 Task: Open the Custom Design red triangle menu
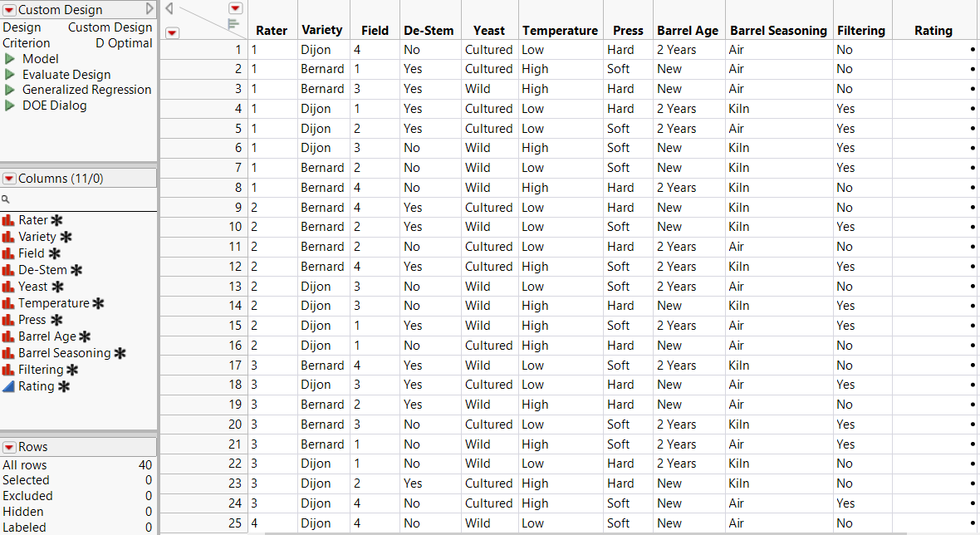pyautogui.click(x=9, y=10)
